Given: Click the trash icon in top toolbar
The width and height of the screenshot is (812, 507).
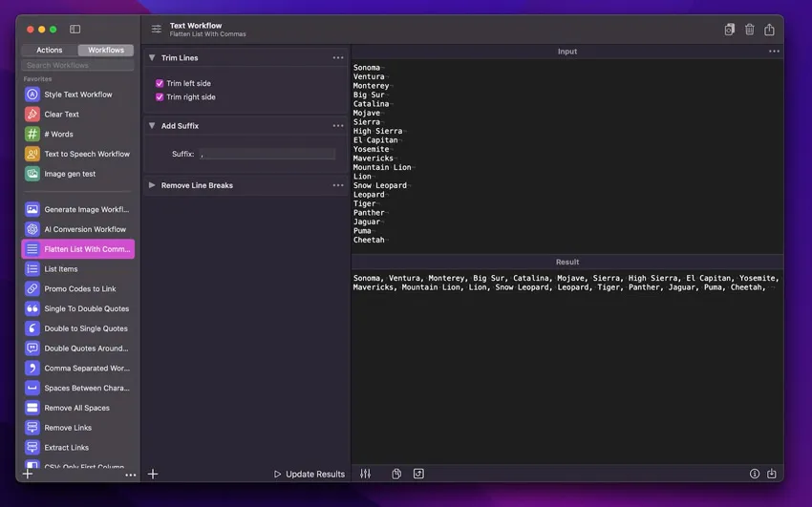Looking at the screenshot, I should click(x=749, y=30).
